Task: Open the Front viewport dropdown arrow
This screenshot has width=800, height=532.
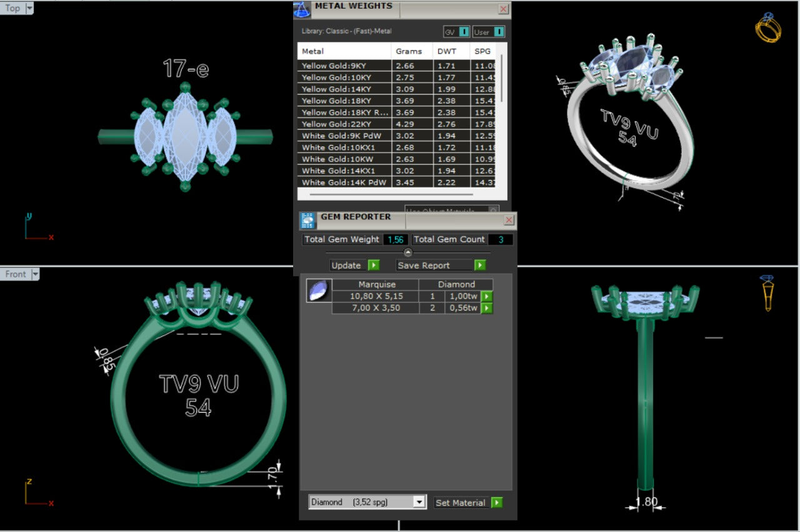Action: pos(35,274)
